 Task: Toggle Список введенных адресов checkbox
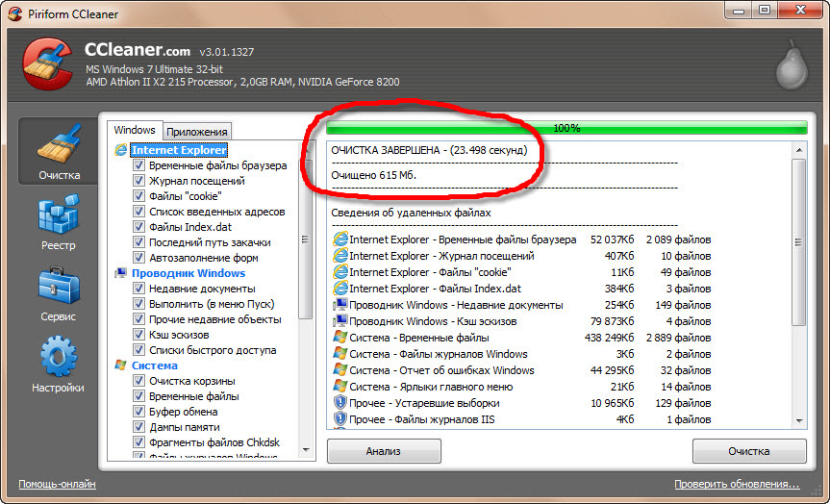coord(138,212)
